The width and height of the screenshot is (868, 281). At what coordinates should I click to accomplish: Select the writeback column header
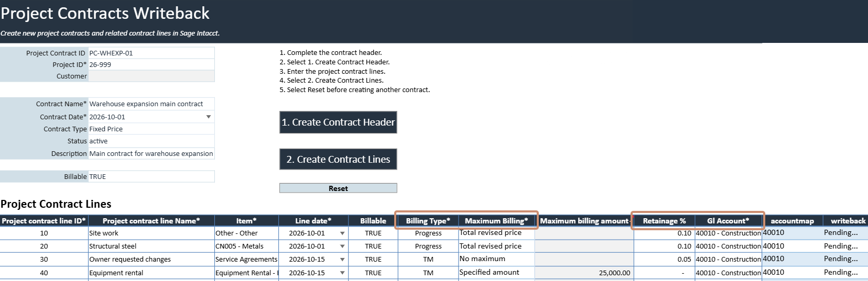tap(845, 221)
